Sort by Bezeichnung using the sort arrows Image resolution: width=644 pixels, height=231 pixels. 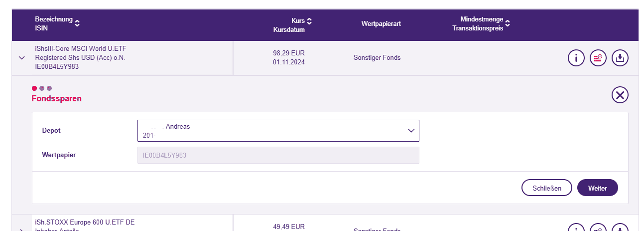tap(77, 22)
